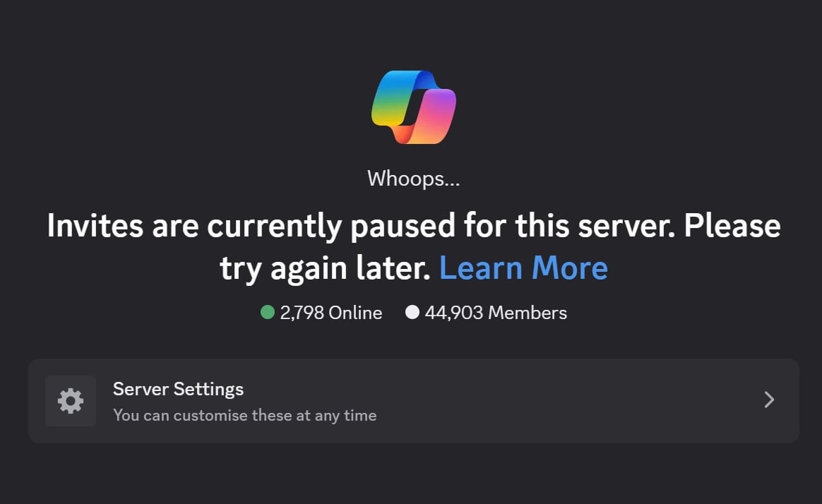Click the Server Settings panel

(x=411, y=400)
